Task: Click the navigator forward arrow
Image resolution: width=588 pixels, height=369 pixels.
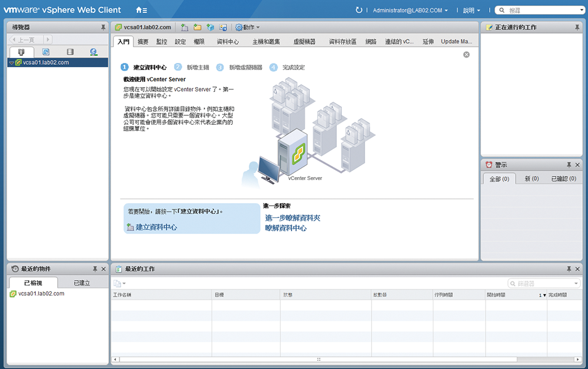Action: pyautogui.click(x=48, y=39)
